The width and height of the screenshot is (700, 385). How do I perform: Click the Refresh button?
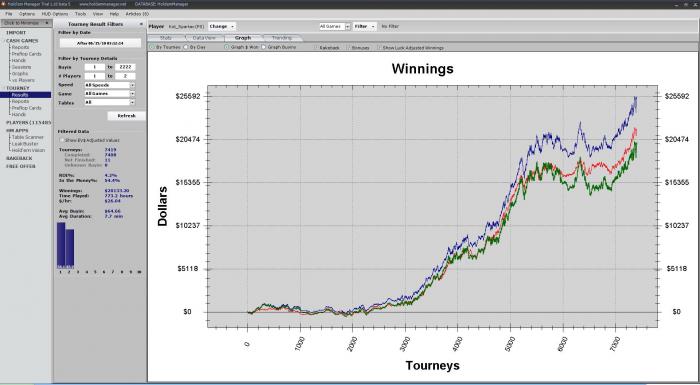point(126,116)
